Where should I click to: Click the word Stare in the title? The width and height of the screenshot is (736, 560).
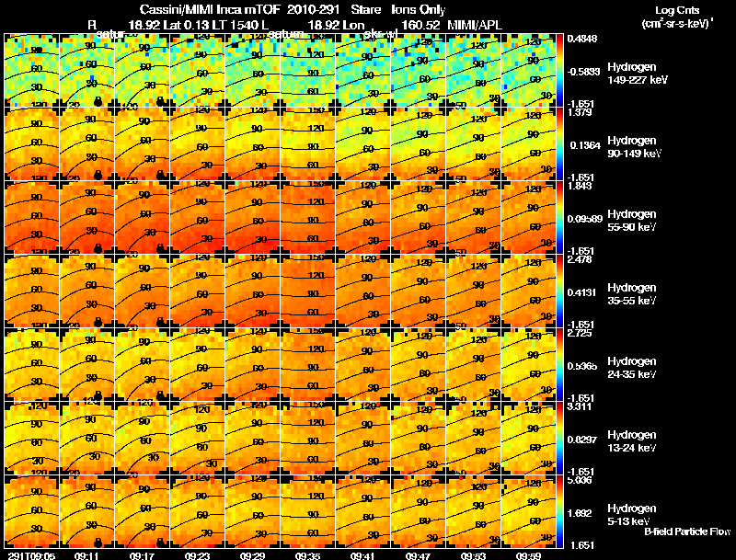[x=365, y=9]
